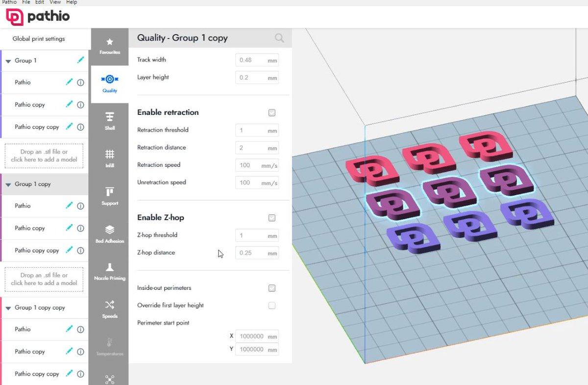Toggle Inside-out perimeters checkbox
588x385 pixels.
272,288
